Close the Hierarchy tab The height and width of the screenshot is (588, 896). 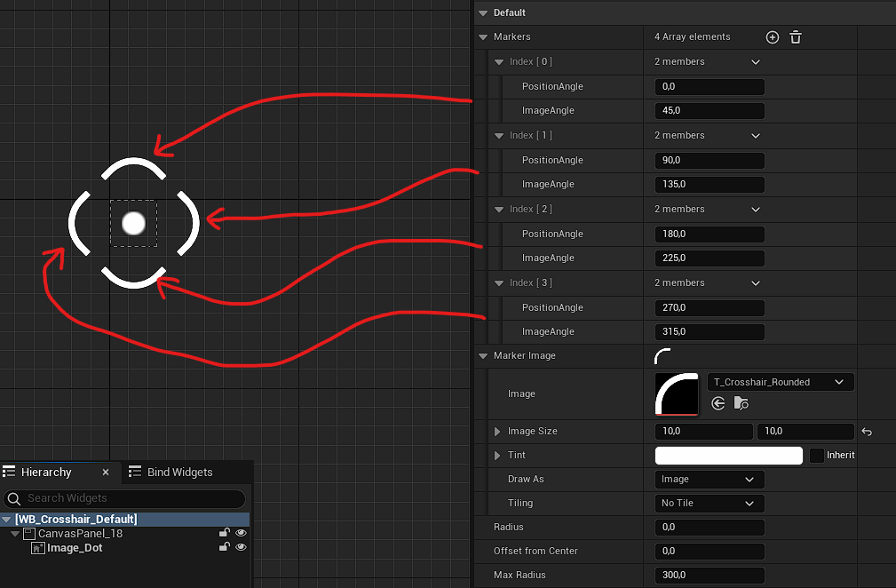[106, 473]
